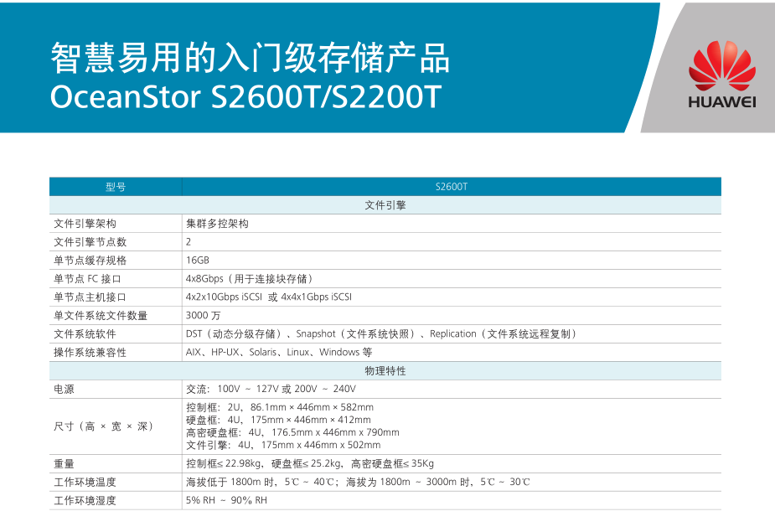Click the S2600T column header
Viewport: 775px width, 532px height.
[x=451, y=187]
